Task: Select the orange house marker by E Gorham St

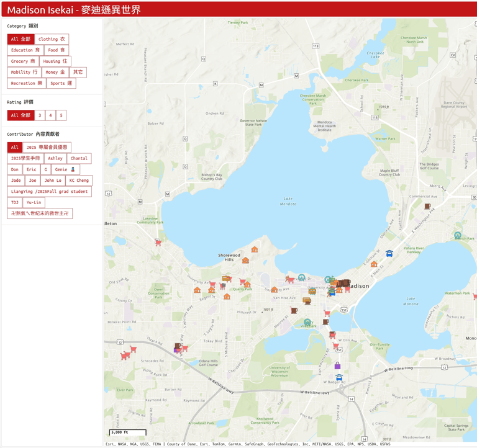Action: pos(374,264)
